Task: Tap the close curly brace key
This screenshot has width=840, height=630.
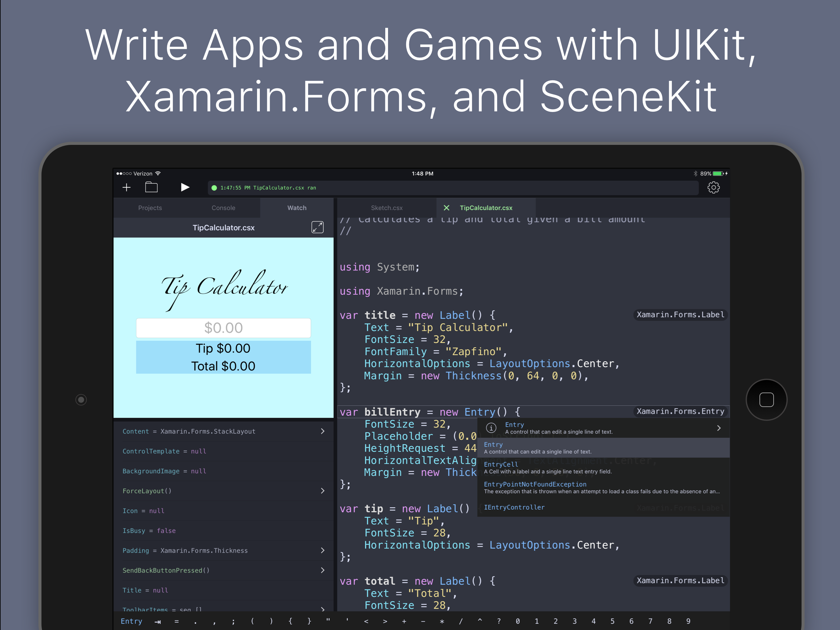Action: coord(309,622)
